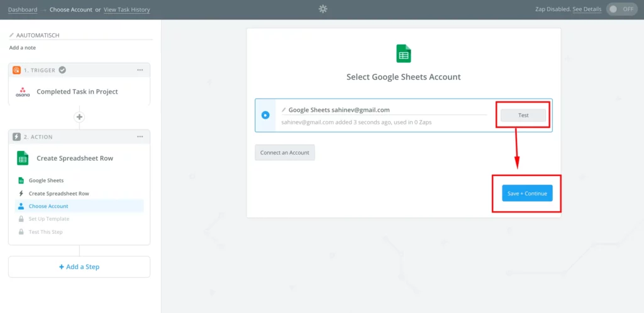
Task: Go to Dashboard via breadcrumb link
Action: [x=23, y=9]
